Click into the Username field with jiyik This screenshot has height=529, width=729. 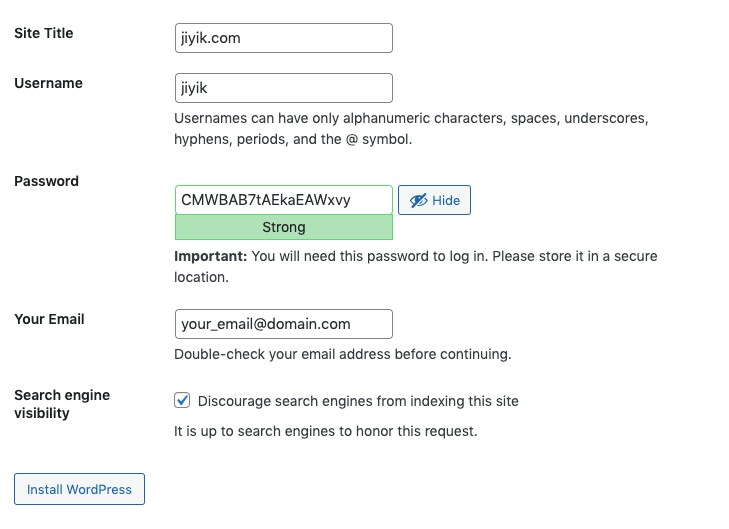284,88
